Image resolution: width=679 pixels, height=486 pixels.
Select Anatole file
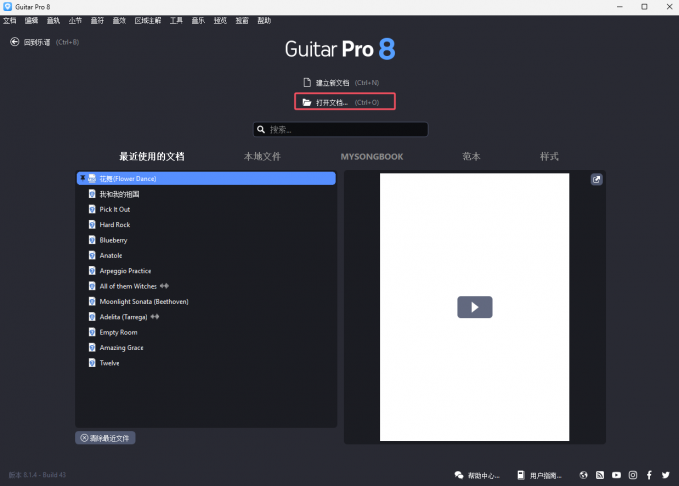206,255
